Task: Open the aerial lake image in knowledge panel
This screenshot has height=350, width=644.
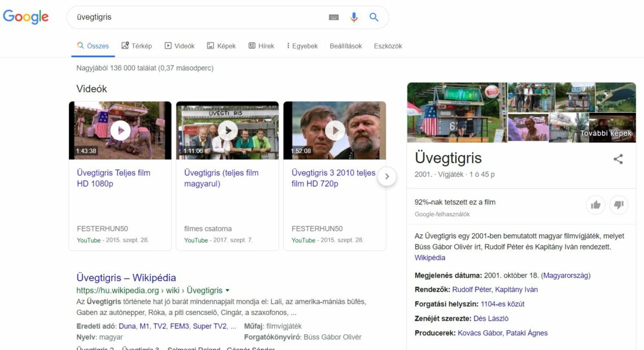Action: [615, 97]
